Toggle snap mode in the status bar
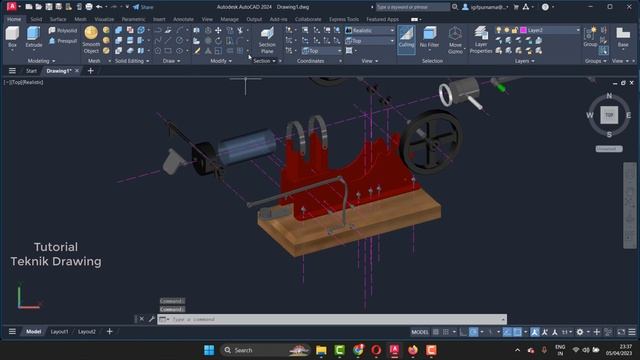Screen dimensions: 640x360 pyautogui.click(x=446, y=332)
